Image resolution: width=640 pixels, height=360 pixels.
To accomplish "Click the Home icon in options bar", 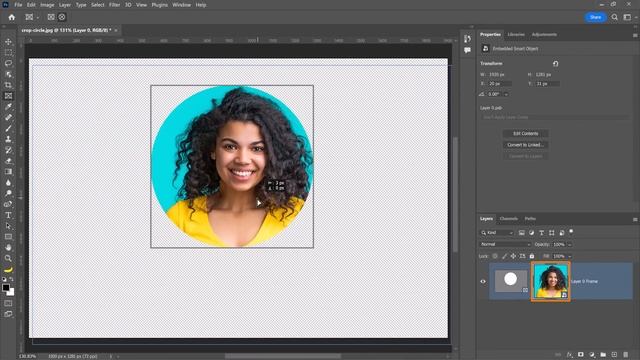I will coord(11,17).
